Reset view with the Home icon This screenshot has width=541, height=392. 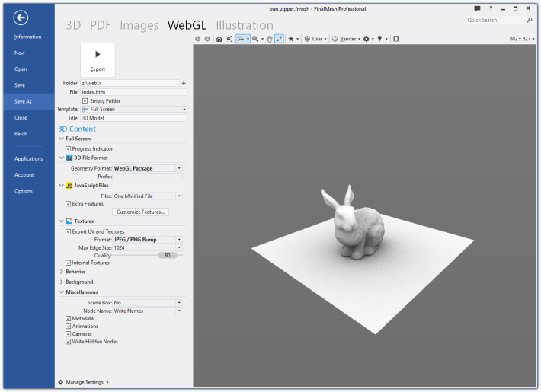pos(219,39)
